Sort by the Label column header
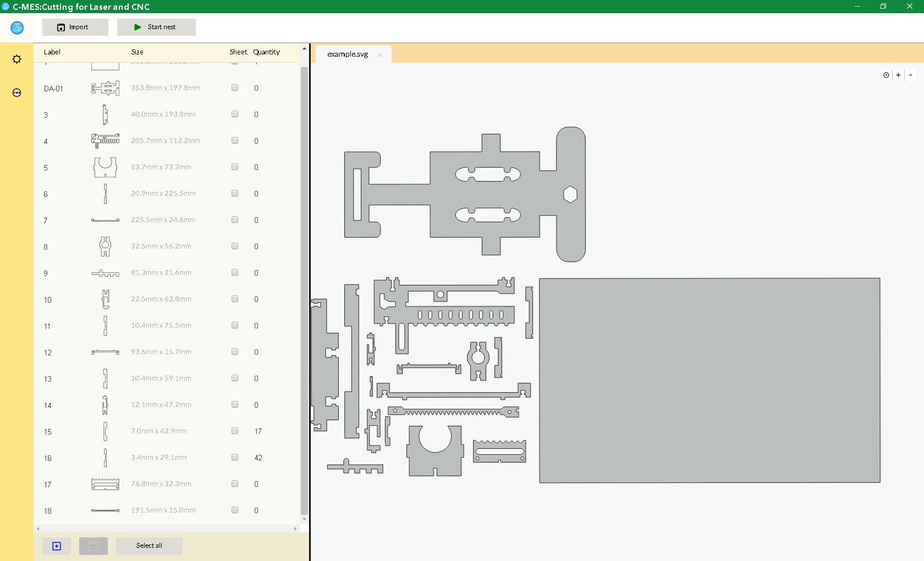 pos(52,52)
